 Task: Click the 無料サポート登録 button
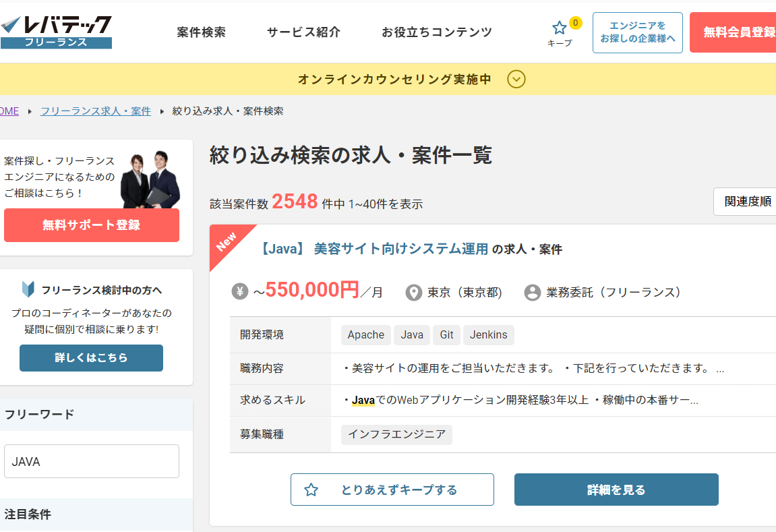92,225
